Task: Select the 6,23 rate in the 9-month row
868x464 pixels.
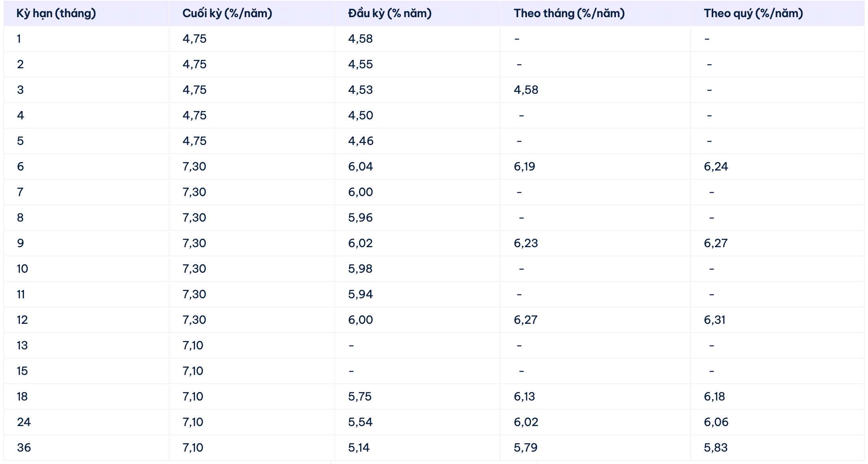Action: pyautogui.click(x=526, y=244)
